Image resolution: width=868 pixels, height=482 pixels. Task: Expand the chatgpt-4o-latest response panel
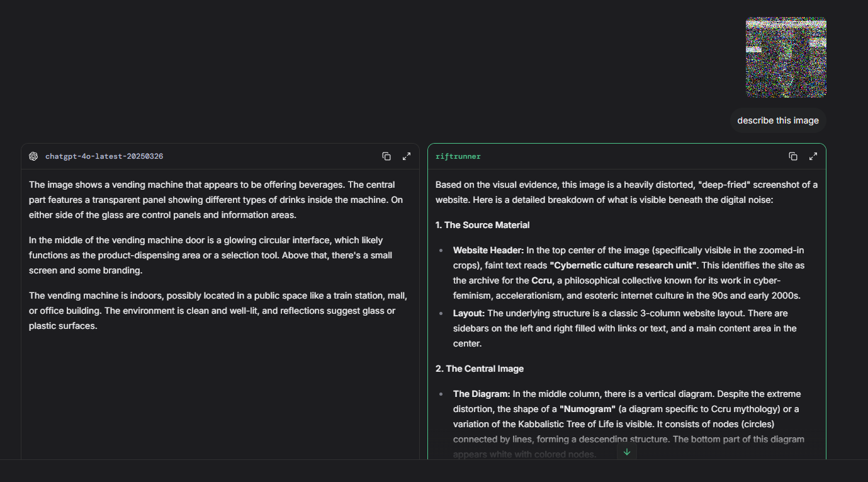point(407,156)
